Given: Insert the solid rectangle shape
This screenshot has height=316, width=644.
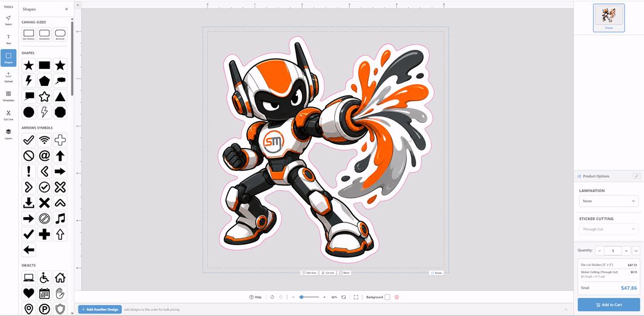Looking at the screenshot, I should [44, 66].
